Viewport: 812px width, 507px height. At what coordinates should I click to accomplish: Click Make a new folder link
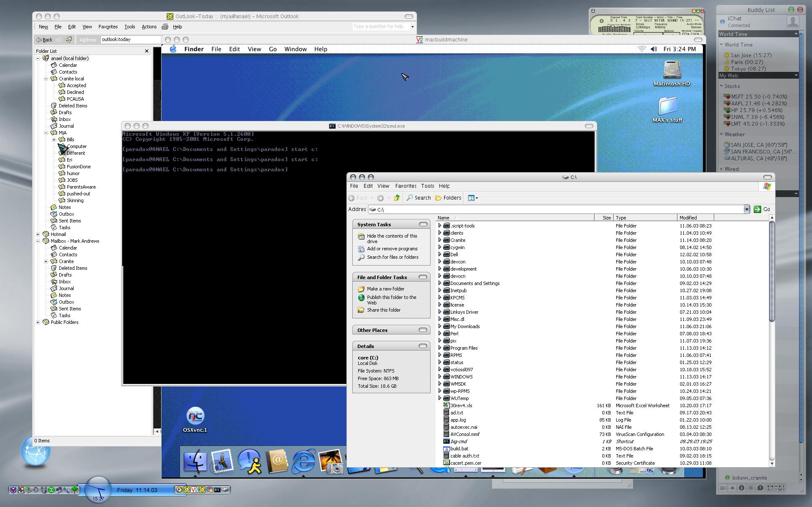[x=385, y=289]
